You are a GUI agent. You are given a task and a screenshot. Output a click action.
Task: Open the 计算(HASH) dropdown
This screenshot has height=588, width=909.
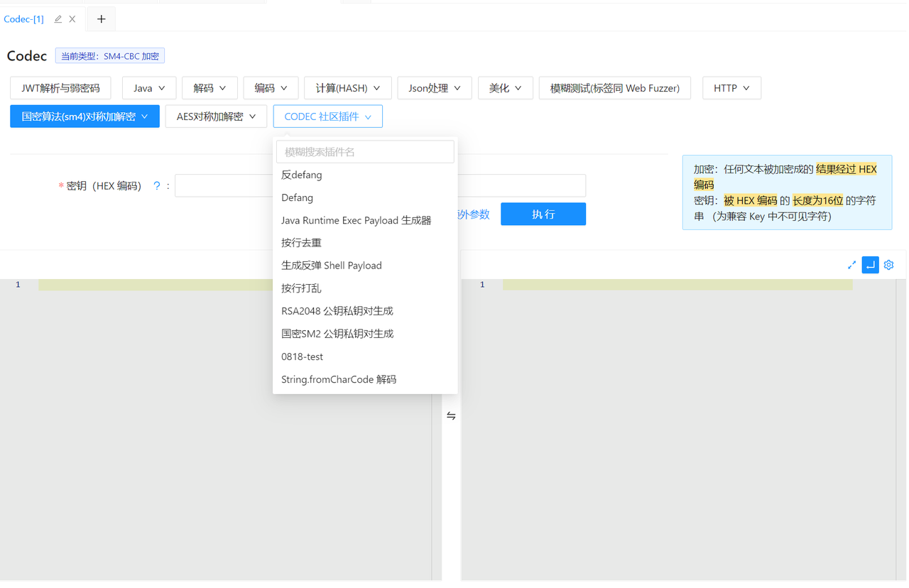pyautogui.click(x=347, y=88)
